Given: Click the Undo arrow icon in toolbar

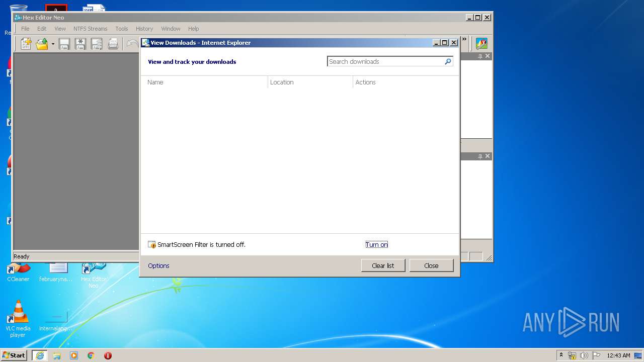Looking at the screenshot, I should pyautogui.click(x=132, y=44).
